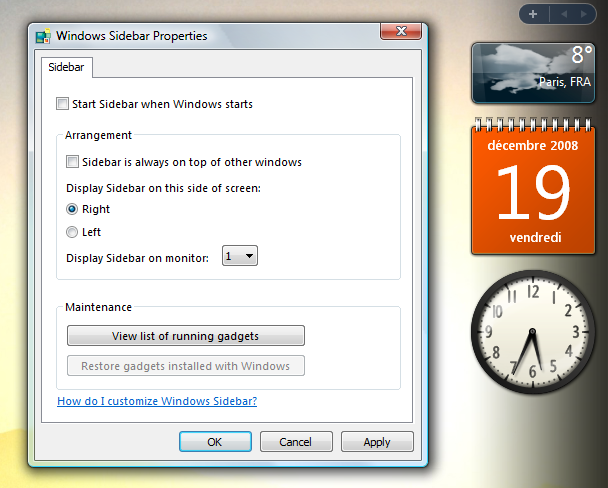Close the Sidebar Properties dialog
608x488 pixels.
pyautogui.click(x=401, y=31)
